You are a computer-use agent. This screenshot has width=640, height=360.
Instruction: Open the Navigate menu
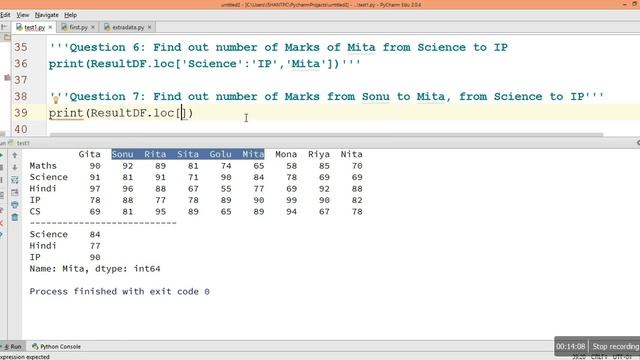click(47, 15)
